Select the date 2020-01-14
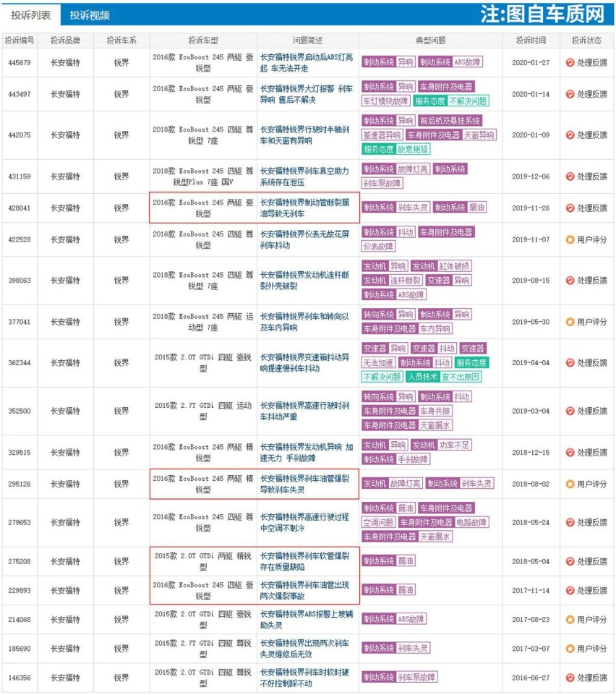The width and height of the screenshot is (616, 695). click(531, 94)
